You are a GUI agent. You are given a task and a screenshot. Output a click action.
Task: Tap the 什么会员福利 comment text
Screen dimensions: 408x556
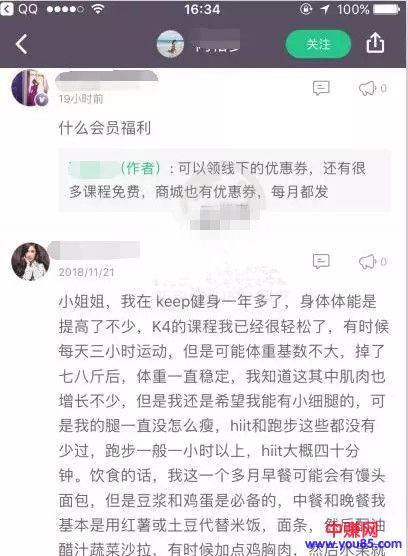pyautogui.click(x=105, y=128)
